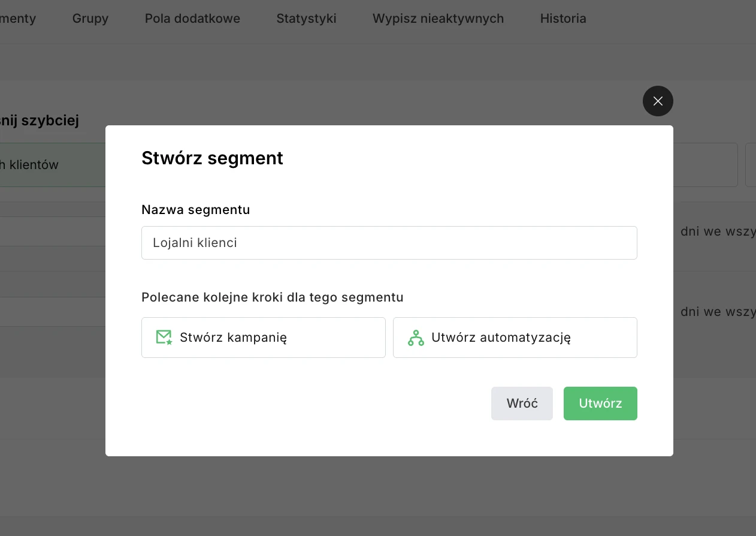Click the green Utwórz button
The width and height of the screenshot is (756, 536).
click(600, 403)
